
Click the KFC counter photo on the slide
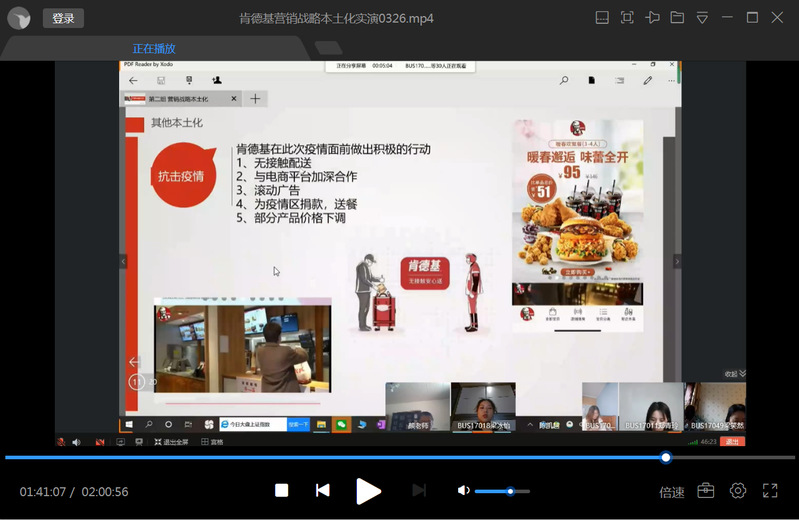coord(243,349)
